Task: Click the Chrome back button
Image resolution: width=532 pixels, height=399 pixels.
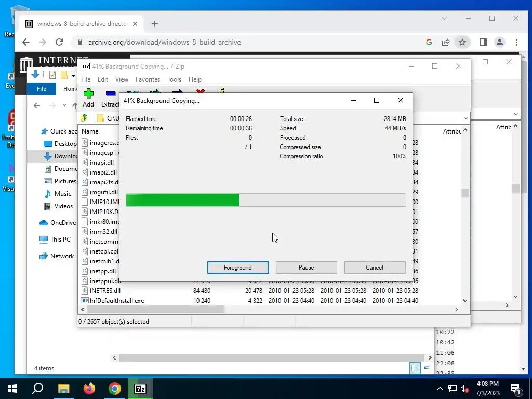Action: 26,42
